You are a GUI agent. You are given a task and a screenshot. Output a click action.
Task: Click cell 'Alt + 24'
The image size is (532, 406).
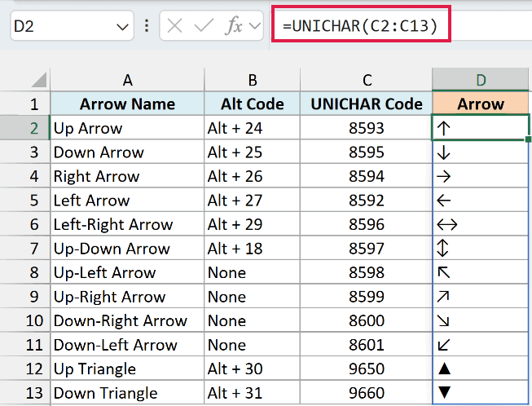click(x=252, y=128)
